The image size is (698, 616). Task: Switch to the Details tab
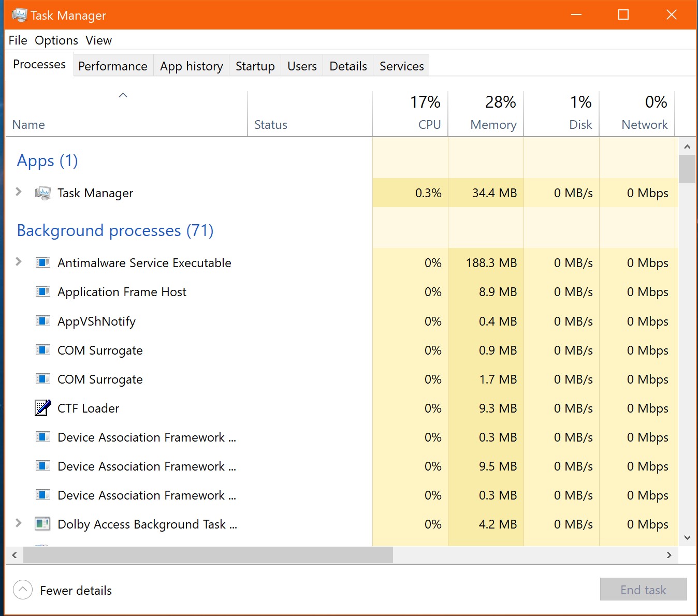tap(348, 66)
